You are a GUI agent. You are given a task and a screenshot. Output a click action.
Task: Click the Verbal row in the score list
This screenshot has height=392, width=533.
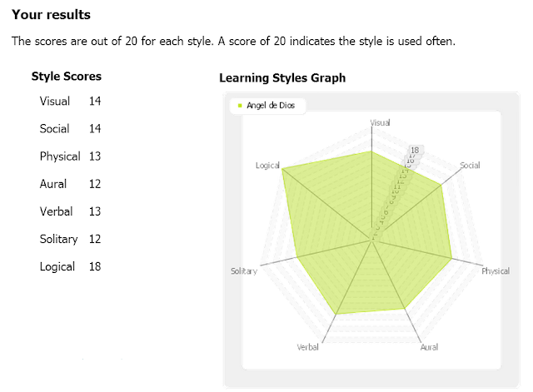(70, 211)
